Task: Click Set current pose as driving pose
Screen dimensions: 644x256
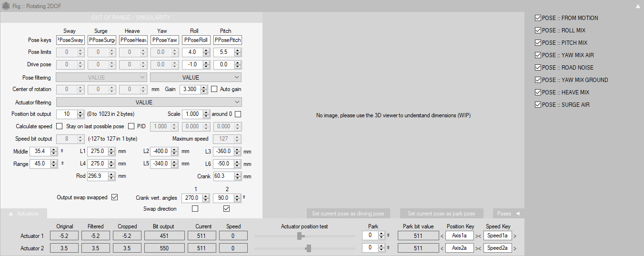Action: coord(348,214)
